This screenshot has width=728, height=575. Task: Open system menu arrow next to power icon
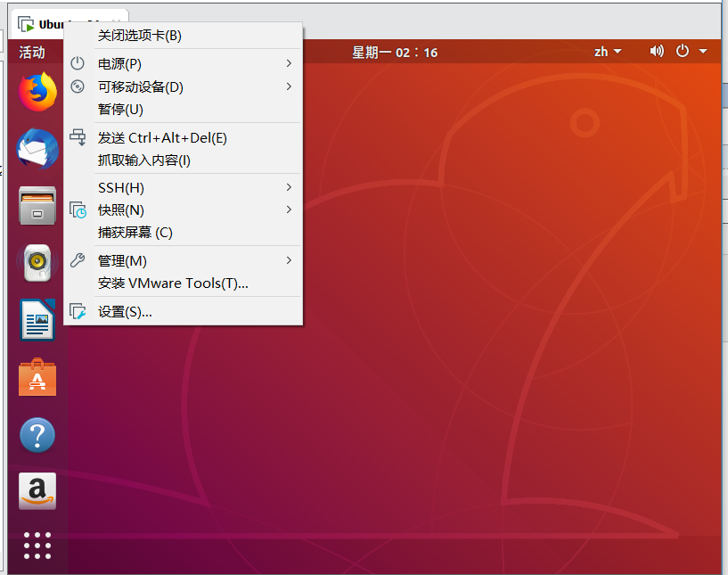[x=703, y=51]
